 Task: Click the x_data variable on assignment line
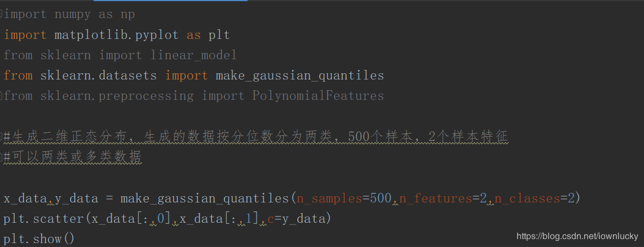(x=25, y=199)
